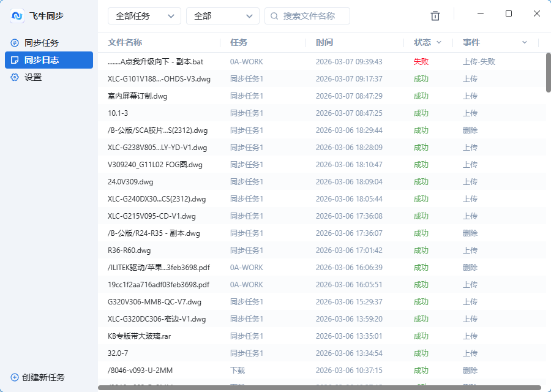Click timestamp 2026-03-06 18:29:44
The width and height of the screenshot is (551, 392).
(349, 130)
